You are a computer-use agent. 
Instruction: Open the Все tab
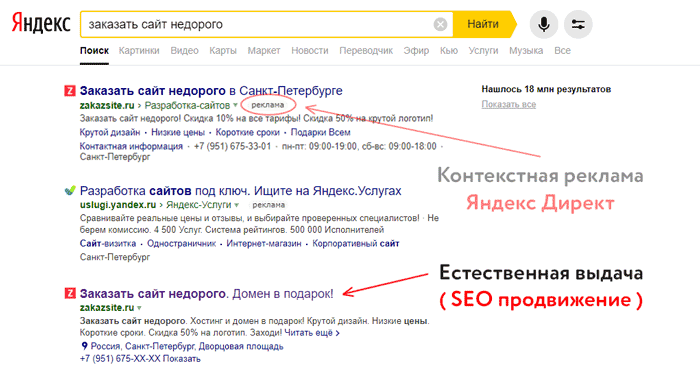click(562, 50)
